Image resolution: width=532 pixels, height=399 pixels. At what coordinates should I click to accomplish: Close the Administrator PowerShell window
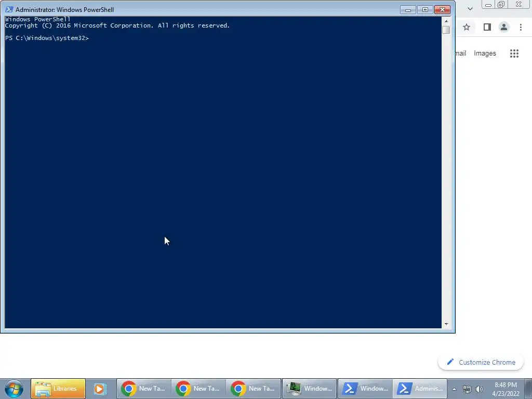tap(442, 10)
